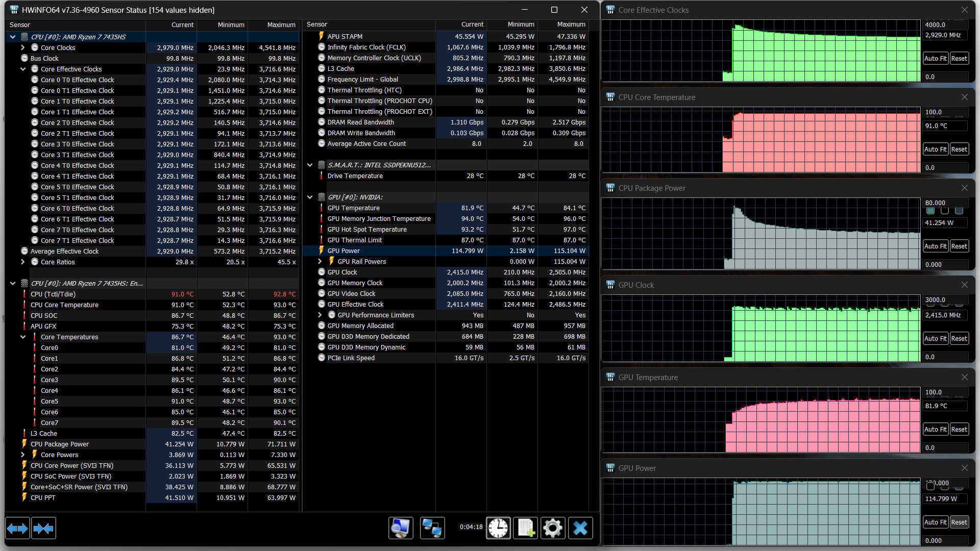Collapse the Core Effective Clocks tree node
Viewport: 980px width, 551px height.
[23, 69]
